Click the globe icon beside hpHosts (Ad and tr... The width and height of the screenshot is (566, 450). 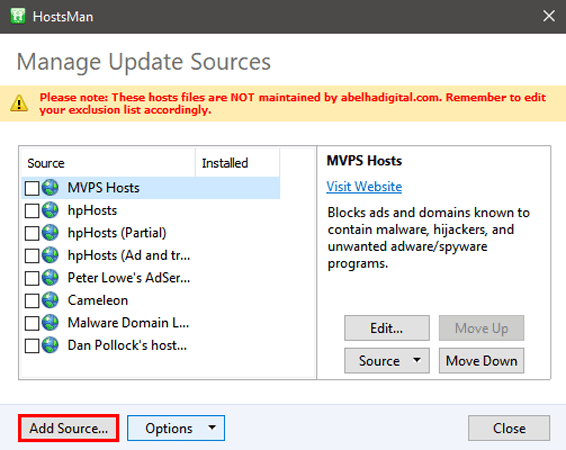[50, 255]
